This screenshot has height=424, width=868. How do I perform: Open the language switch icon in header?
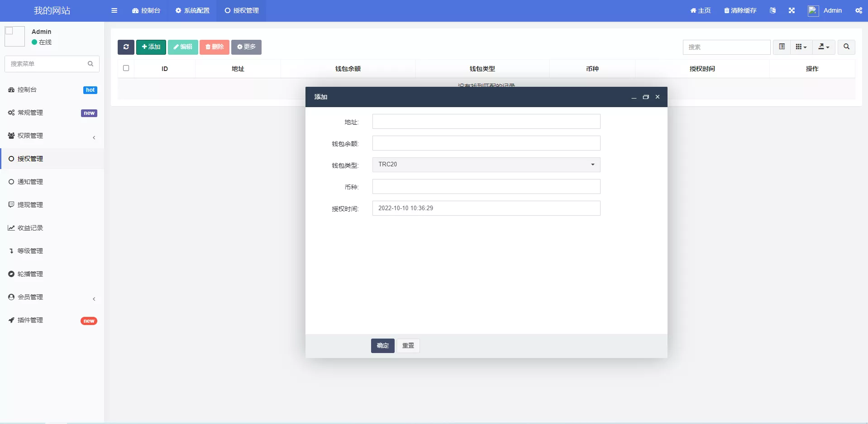pyautogui.click(x=773, y=10)
